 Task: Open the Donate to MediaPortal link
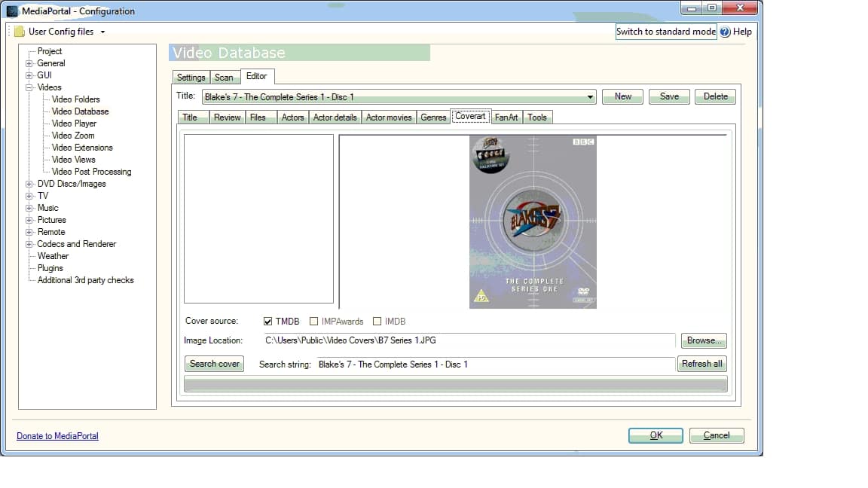pyautogui.click(x=57, y=437)
